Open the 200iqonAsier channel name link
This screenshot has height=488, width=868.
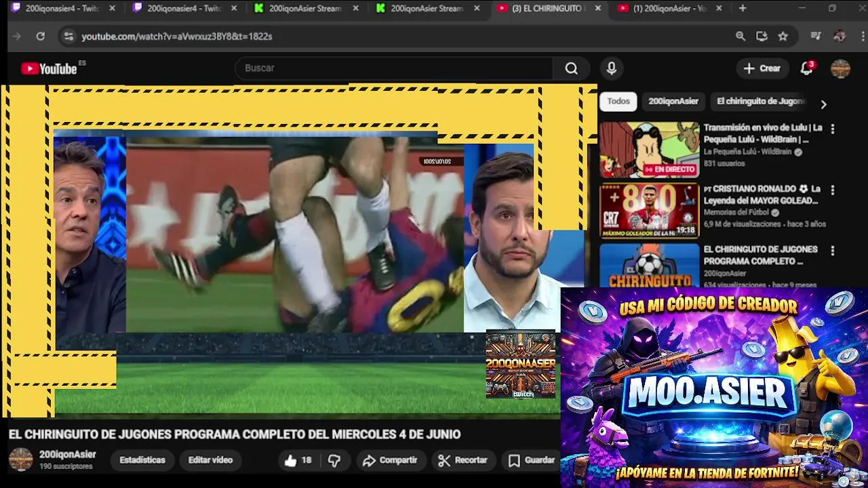click(x=68, y=455)
